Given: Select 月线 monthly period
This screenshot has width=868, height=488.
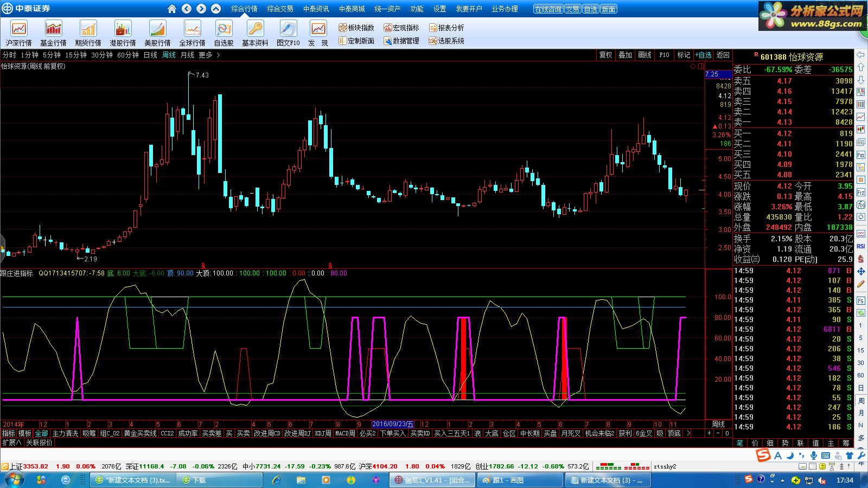Looking at the screenshot, I should 187,55.
